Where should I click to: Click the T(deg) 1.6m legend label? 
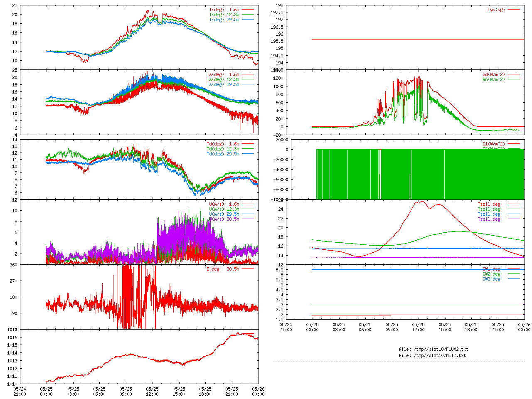(x=224, y=10)
